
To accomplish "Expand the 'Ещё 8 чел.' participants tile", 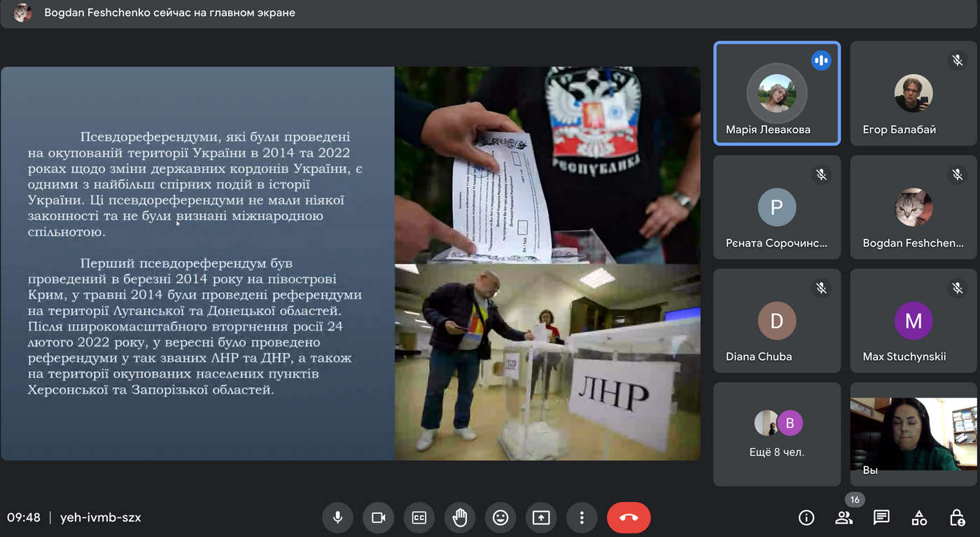I will (x=776, y=433).
